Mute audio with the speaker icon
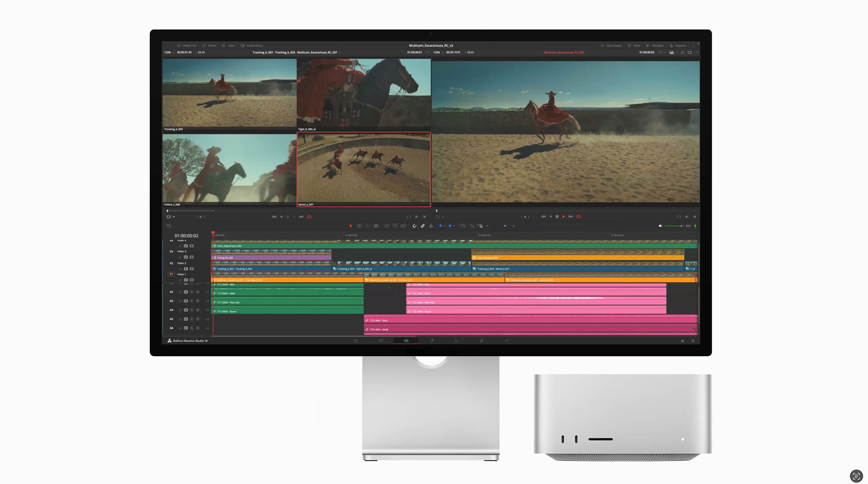Viewport: 868px width, 484px height. [661, 226]
